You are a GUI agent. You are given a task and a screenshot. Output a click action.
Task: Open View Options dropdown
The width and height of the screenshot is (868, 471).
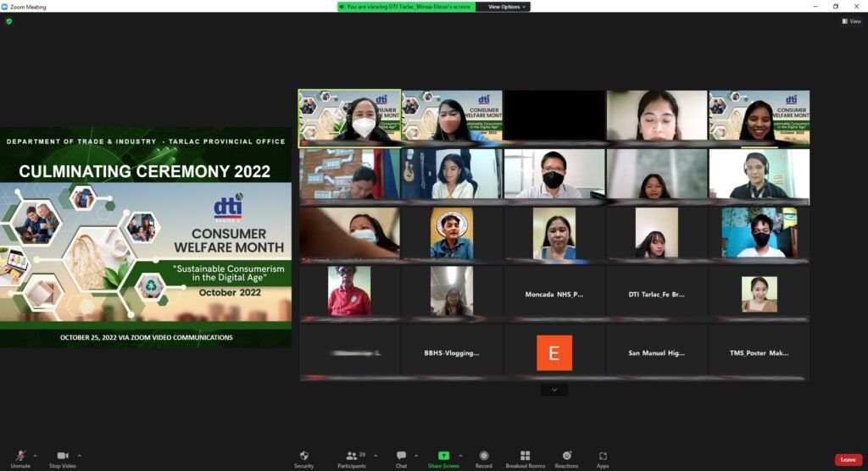[x=507, y=7]
